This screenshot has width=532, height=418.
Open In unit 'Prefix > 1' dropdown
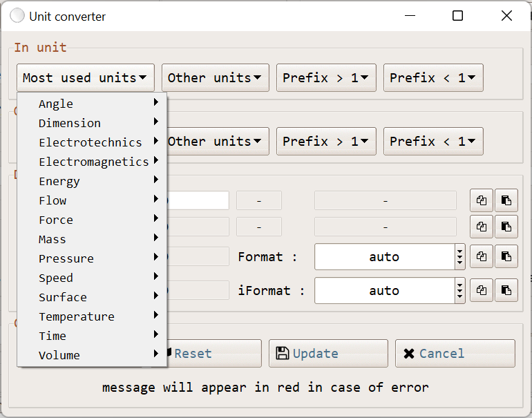(x=325, y=78)
